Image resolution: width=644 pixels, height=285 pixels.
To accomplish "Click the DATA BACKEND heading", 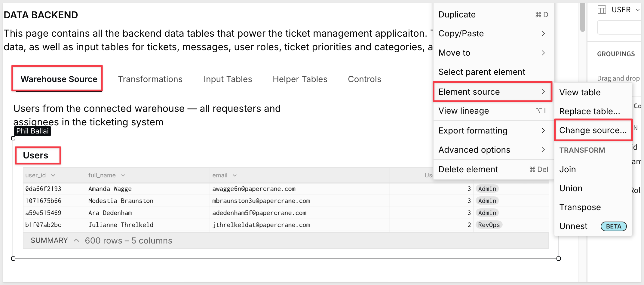I will tap(41, 15).
